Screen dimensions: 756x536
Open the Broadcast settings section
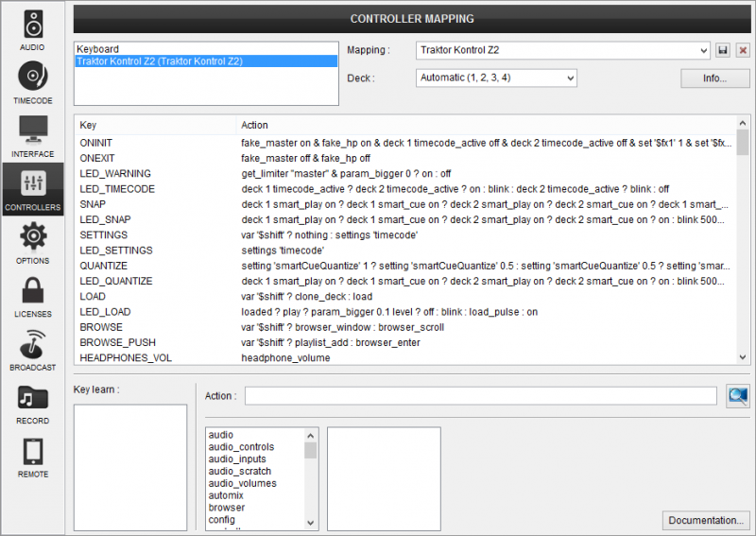[x=32, y=348]
